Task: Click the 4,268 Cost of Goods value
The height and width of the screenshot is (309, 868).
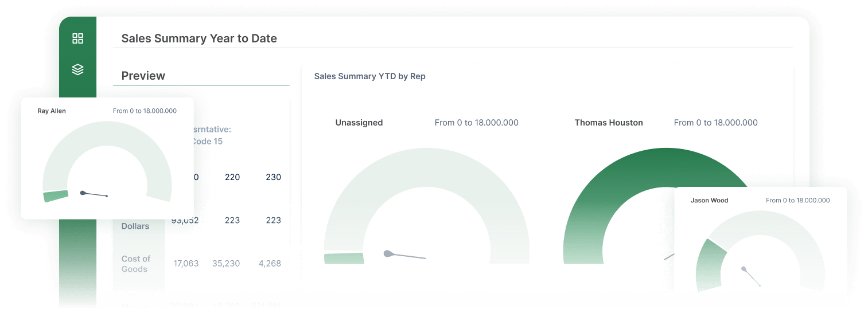Action: pyautogui.click(x=270, y=264)
